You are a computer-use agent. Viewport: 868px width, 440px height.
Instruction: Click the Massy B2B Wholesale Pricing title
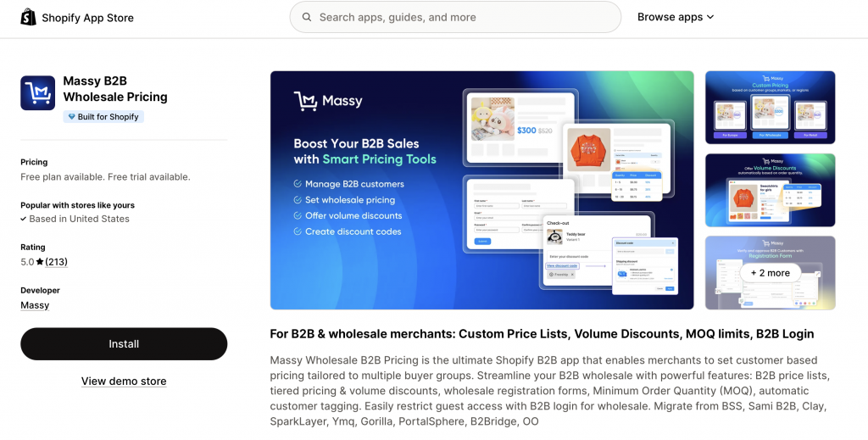[115, 88]
